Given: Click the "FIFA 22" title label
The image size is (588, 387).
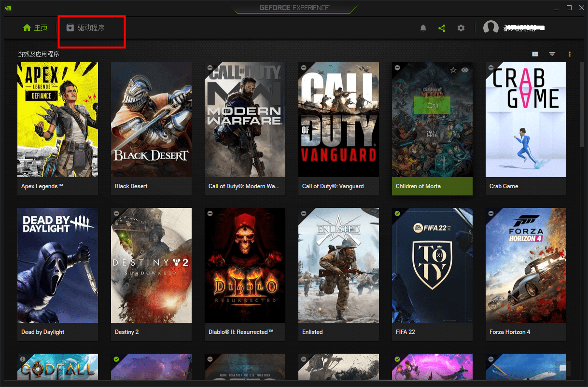Looking at the screenshot, I should pos(405,332).
